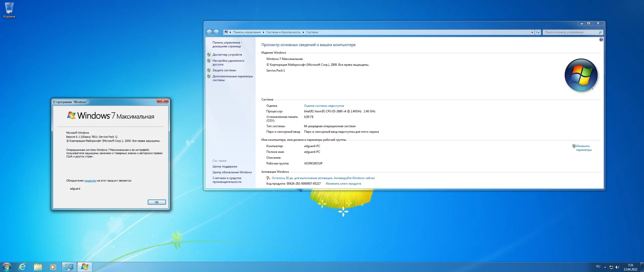Click the Help question mark icon
This screenshot has height=272, width=644.
pyautogui.click(x=601, y=40)
